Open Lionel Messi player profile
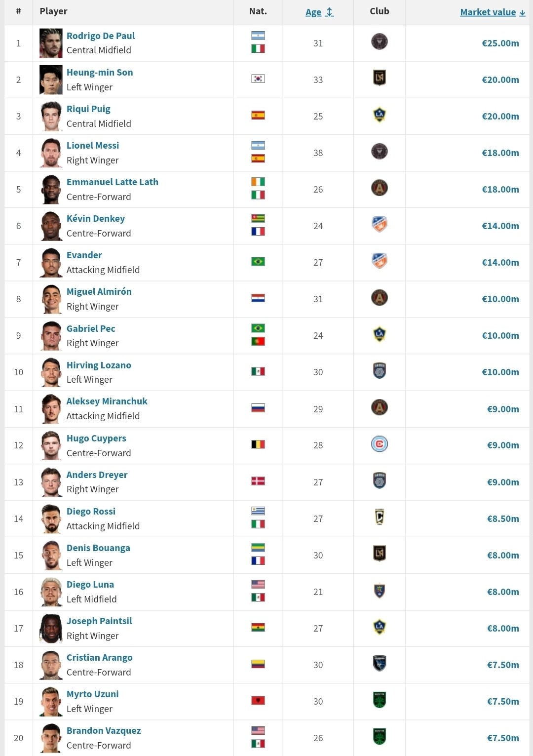 click(x=93, y=146)
